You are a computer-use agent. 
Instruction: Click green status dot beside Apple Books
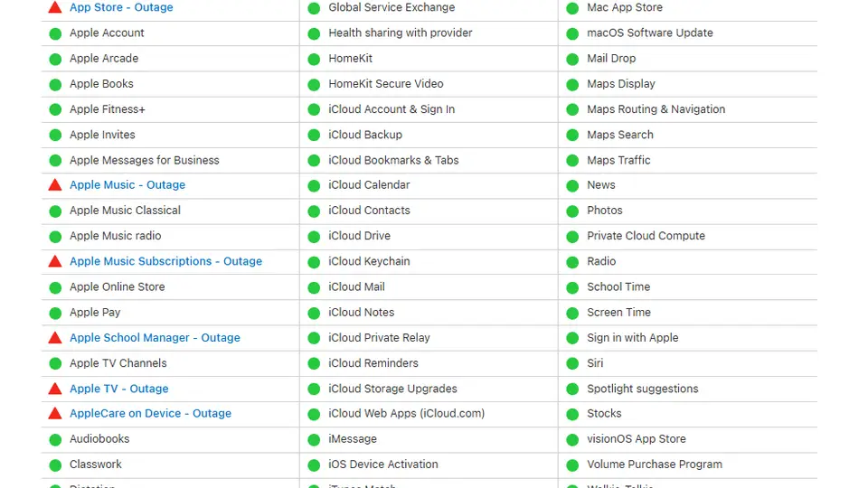pyautogui.click(x=55, y=85)
